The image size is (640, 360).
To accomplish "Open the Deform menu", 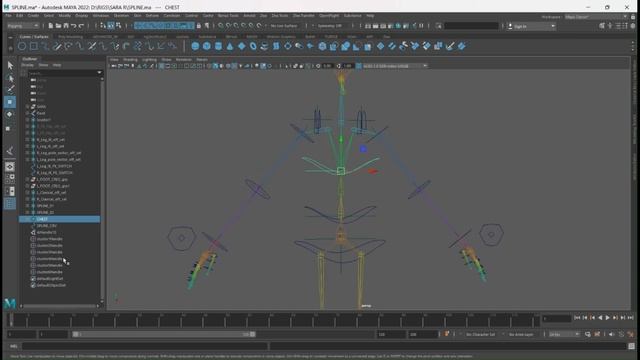I will click(x=152, y=16).
